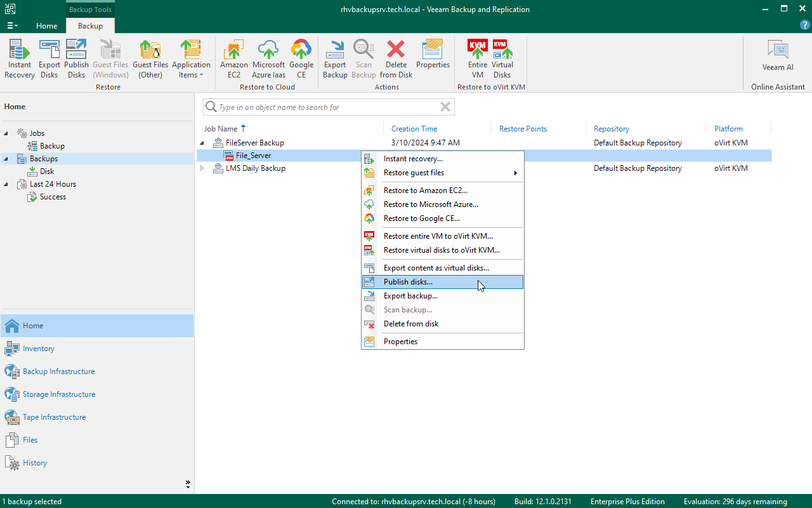Collapse the Backups tree node
The width and height of the screenshot is (812, 508).
pyautogui.click(x=6, y=159)
